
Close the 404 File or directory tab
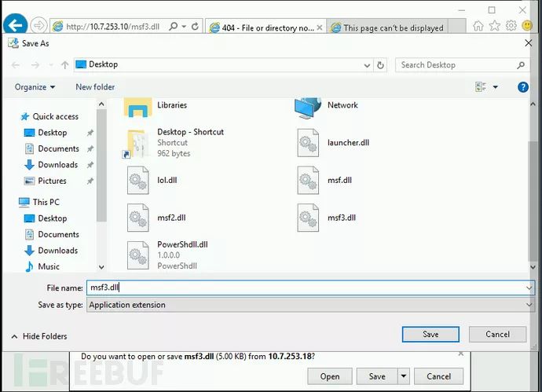[x=320, y=27]
